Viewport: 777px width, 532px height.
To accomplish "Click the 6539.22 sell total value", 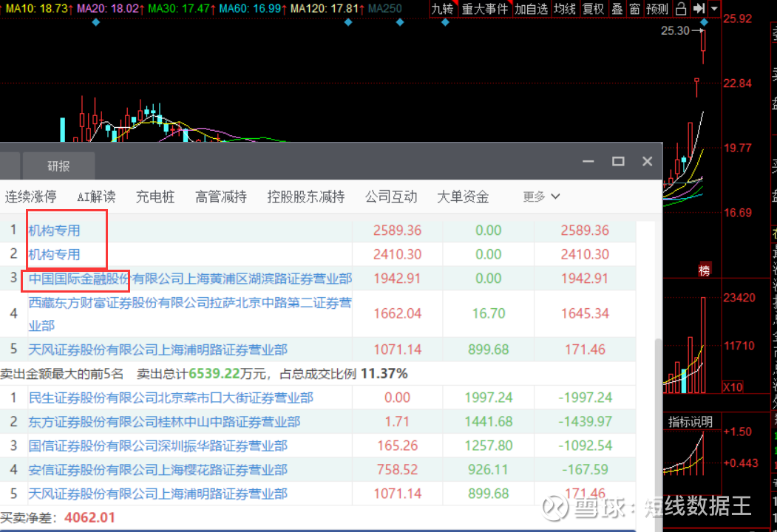I will click(x=214, y=373).
